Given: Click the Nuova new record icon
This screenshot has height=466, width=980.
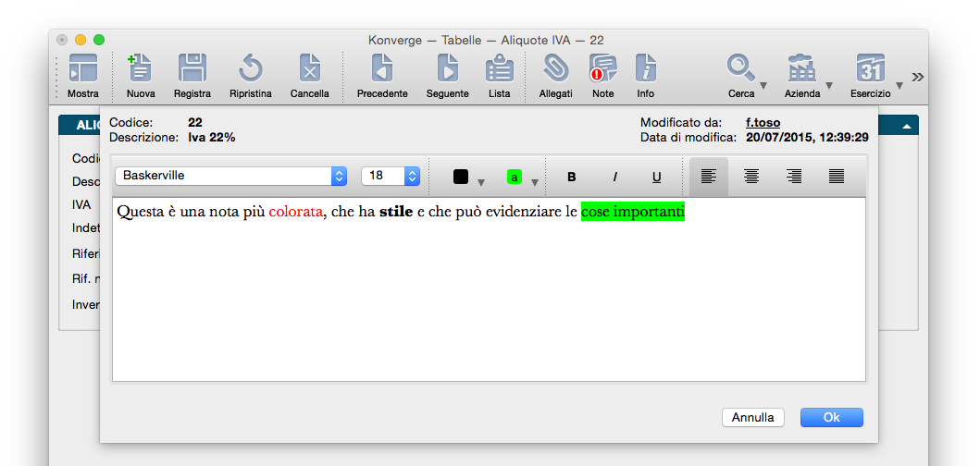Looking at the screenshot, I should click(141, 69).
